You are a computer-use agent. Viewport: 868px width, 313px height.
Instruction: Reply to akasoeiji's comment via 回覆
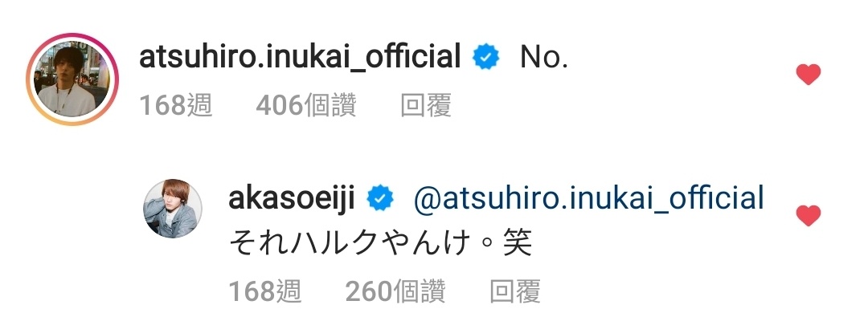point(515,291)
